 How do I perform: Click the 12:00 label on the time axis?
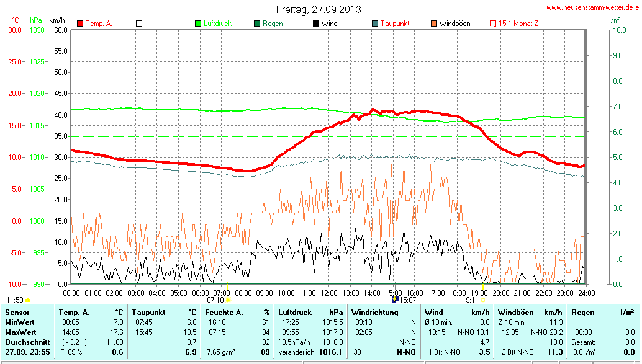click(328, 292)
